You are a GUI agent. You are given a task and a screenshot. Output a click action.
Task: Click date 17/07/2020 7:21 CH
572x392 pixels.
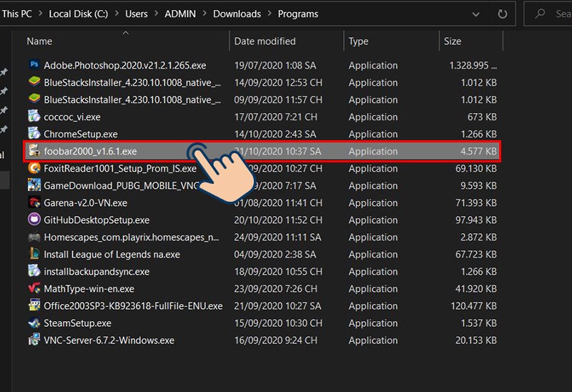[x=275, y=117]
